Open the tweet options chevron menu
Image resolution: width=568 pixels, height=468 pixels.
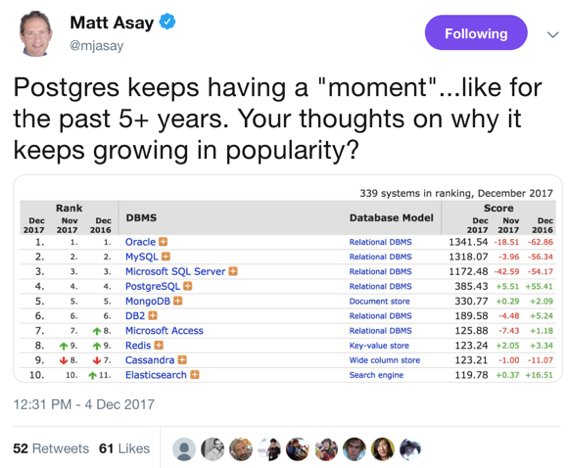point(553,35)
